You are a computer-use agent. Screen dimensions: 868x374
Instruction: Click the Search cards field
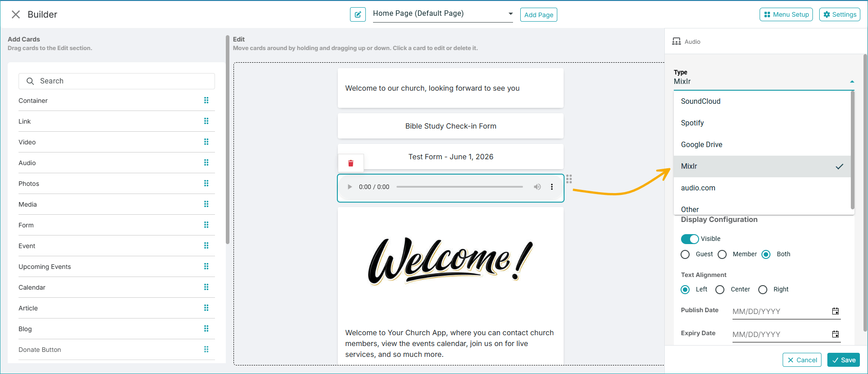click(117, 81)
